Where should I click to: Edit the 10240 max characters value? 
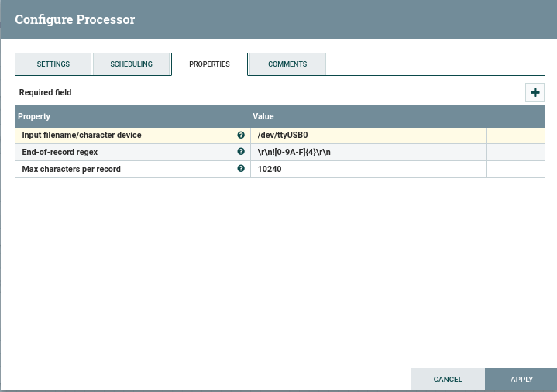point(368,169)
